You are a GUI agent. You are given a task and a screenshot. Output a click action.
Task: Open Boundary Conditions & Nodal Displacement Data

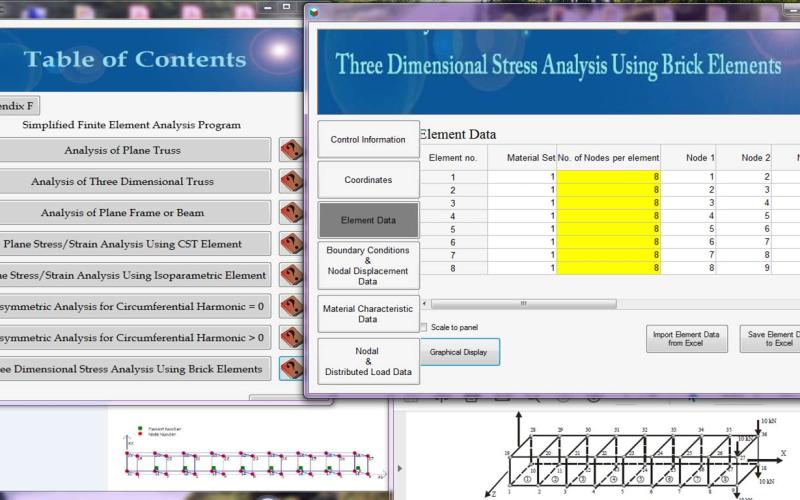[x=368, y=265]
